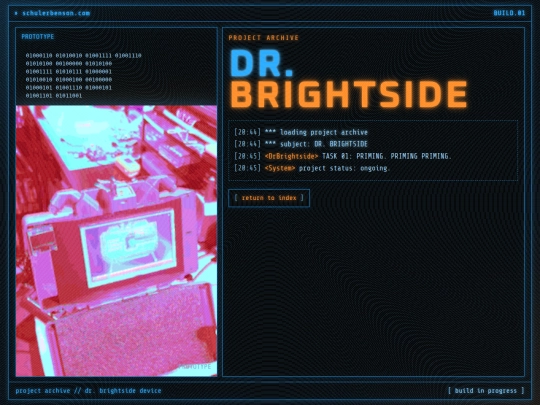Select 'TASK 01: PRIMING. PRIMING PRIMING.' text

pyautogui.click(x=386, y=156)
